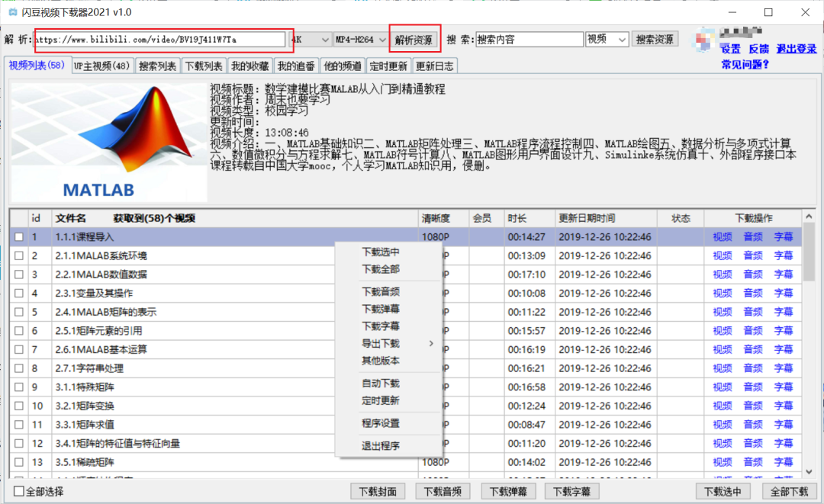Click the app icon in title bar
Viewport: 824px width, 504px height.
(13, 12)
